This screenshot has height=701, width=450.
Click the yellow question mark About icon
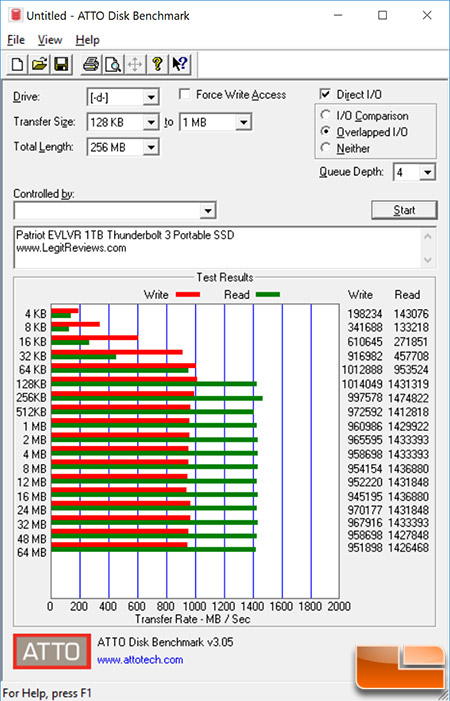pyautogui.click(x=157, y=64)
